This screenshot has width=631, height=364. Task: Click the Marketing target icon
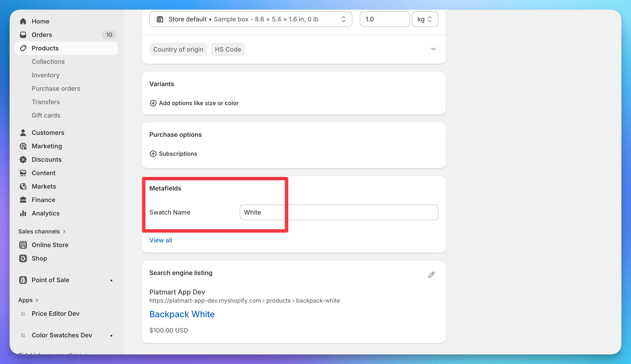click(x=23, y=146)
